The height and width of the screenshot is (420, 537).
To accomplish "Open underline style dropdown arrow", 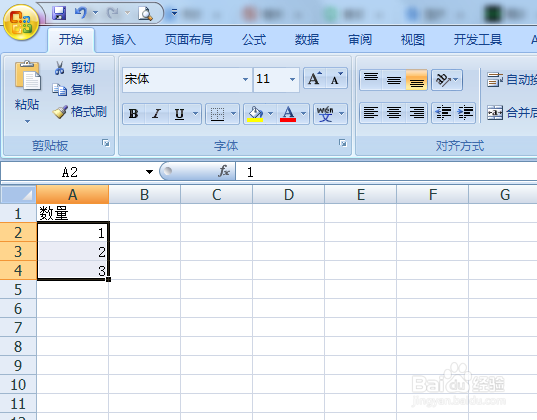I will [x=195, y=114].
